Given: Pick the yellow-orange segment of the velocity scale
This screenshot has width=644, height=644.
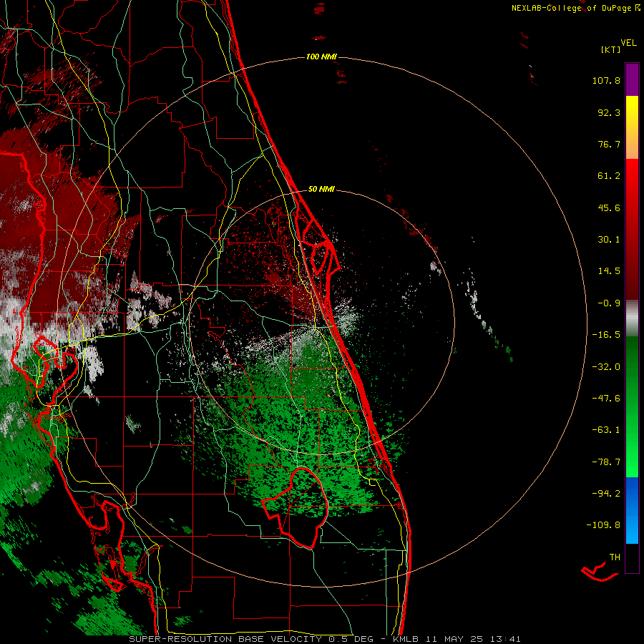Looking at the screenshot, I should (x=632, y=127).
